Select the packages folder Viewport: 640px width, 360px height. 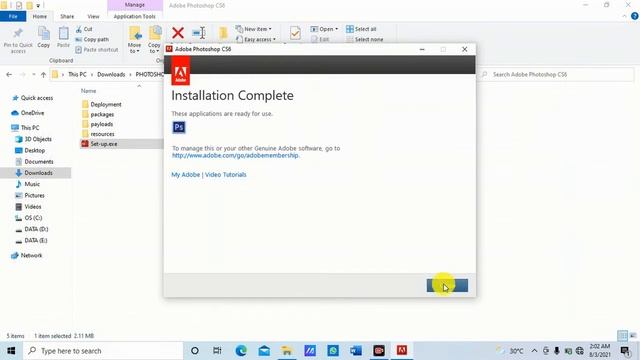[x=98, y=115]
